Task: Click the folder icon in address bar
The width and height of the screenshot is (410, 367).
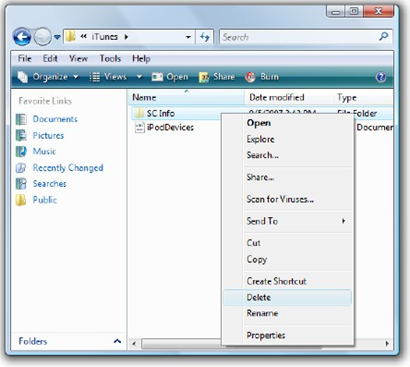Action: [70, 36]
